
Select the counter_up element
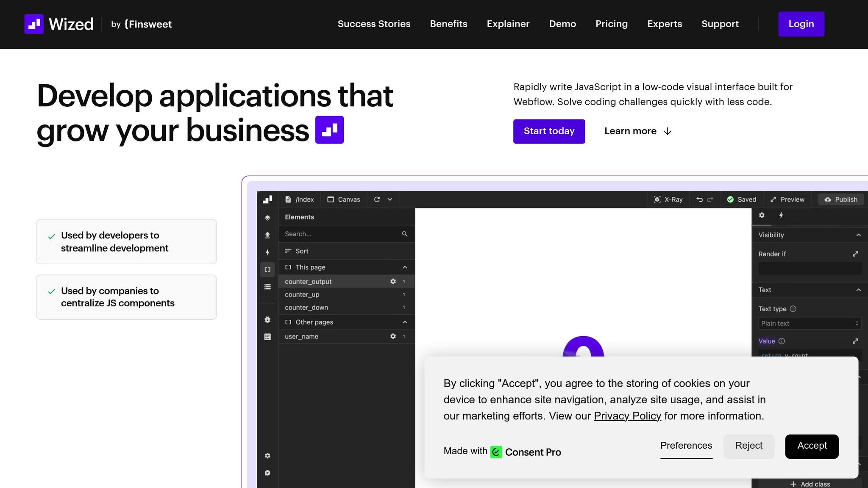tap(302, 294)
